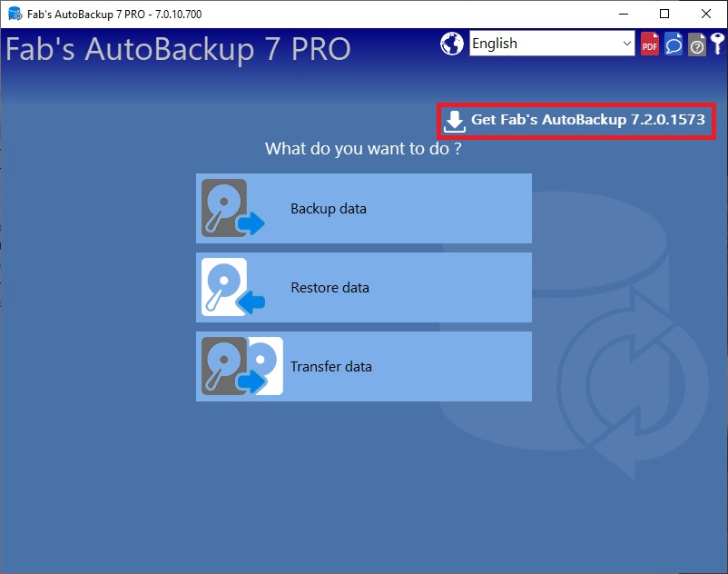Choose the Restore data option
Screen dimensions: 728x574
363,288
